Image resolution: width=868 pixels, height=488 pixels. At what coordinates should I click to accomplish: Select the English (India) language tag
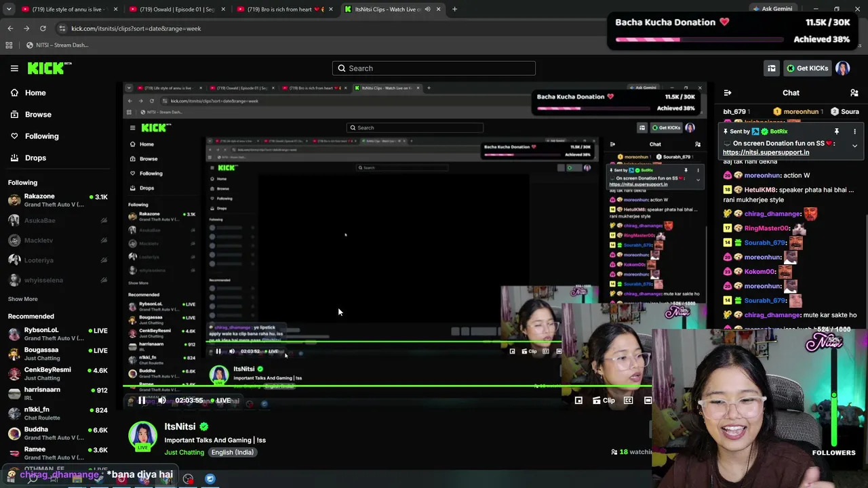(233, 452)
